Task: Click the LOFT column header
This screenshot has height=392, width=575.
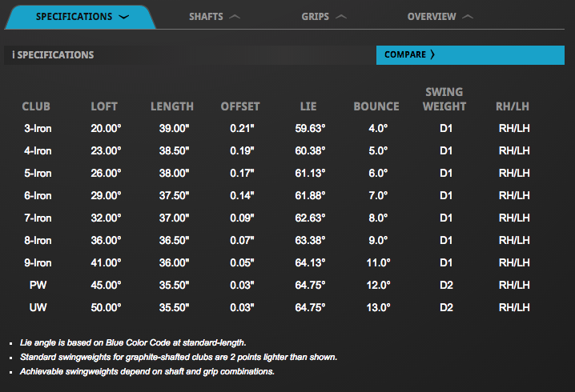Action: coord(104,106)
